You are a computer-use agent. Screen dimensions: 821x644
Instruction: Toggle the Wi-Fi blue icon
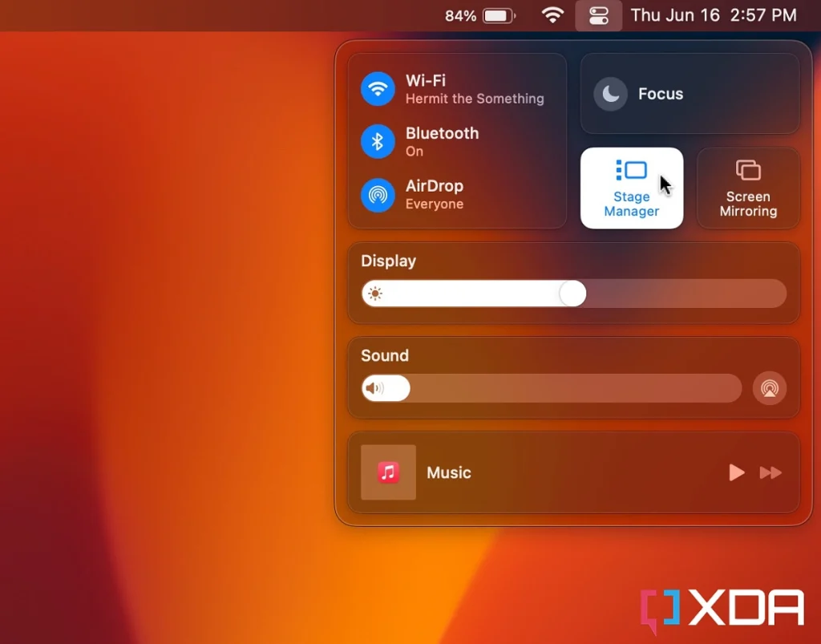378,88
